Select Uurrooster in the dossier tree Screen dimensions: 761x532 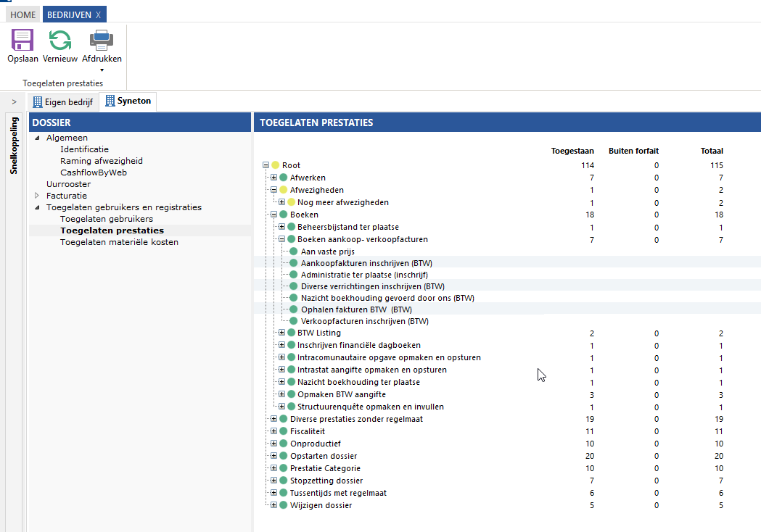(x=68, y=184)
